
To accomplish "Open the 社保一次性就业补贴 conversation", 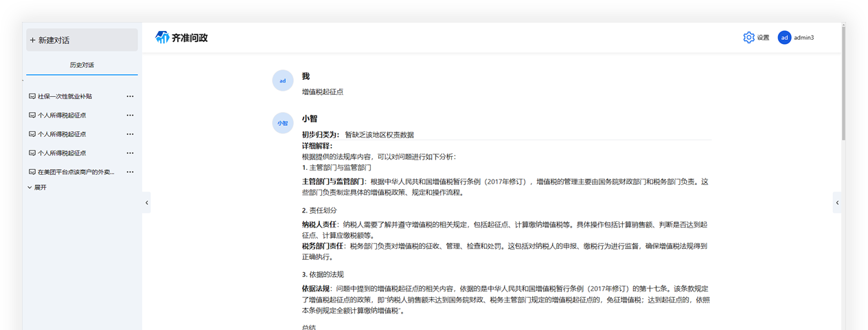I will click(65, 96).
